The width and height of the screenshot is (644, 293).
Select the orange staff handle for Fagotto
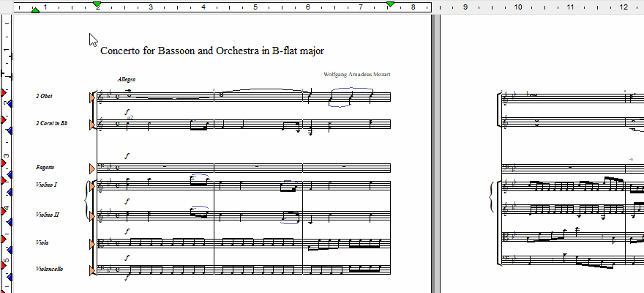92,168
